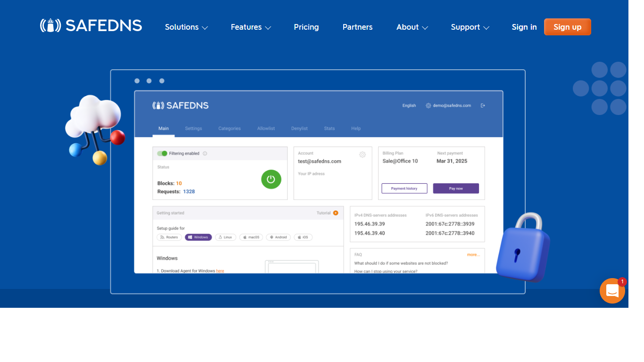
Task: Click the SafeDNS logo in the site header
Action: 91,25
